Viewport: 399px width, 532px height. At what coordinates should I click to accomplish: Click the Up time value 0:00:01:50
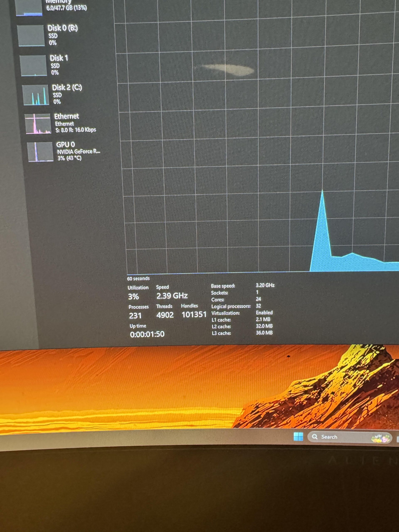point(147,334)
